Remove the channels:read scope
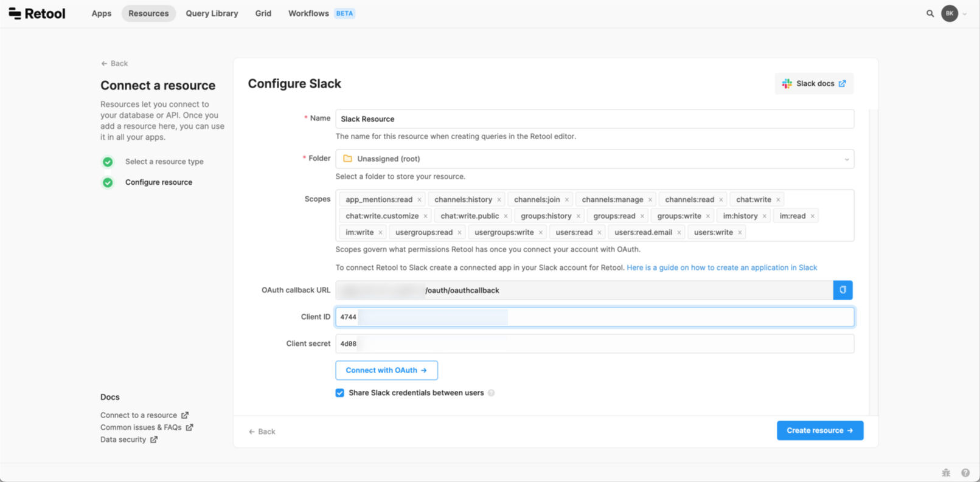 [721, 199]
